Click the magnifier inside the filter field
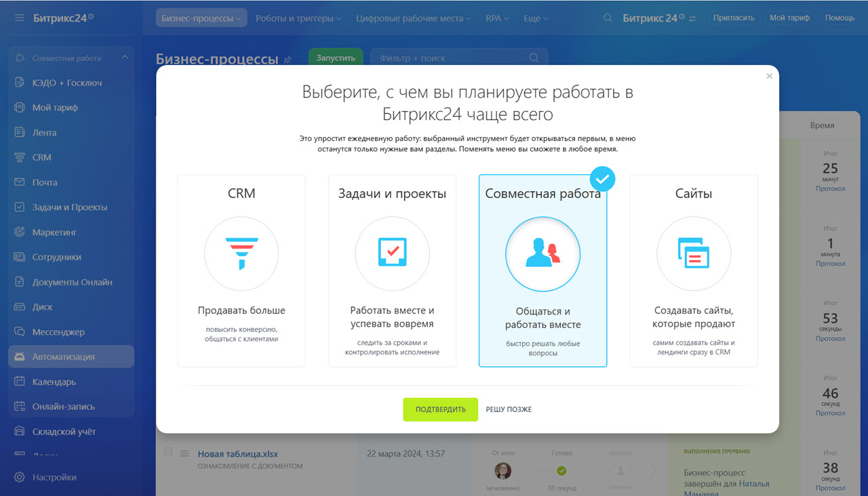868x496 pixels. (x=534, y=58)
